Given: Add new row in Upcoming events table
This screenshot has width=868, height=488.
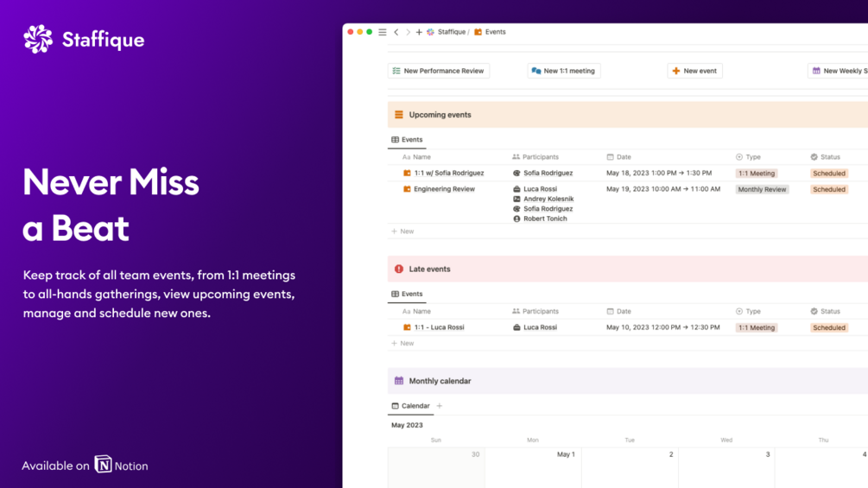Looking at the screenshot, I should 403,231.
